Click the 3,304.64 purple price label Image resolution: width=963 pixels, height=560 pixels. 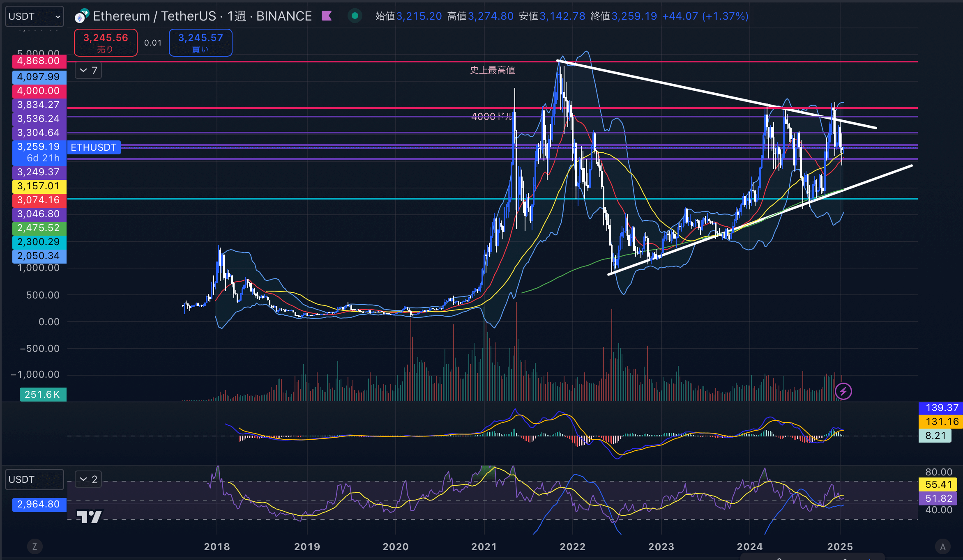coord(39,133)
